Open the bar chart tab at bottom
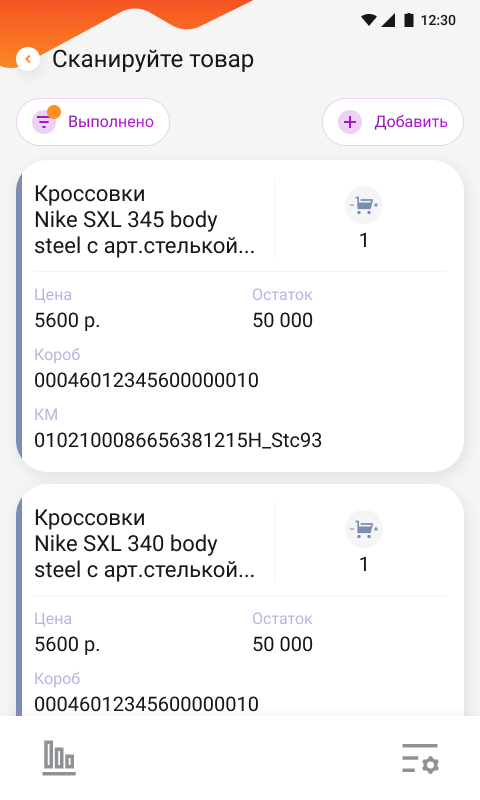 pyautogui.click(x=59, y=758)
